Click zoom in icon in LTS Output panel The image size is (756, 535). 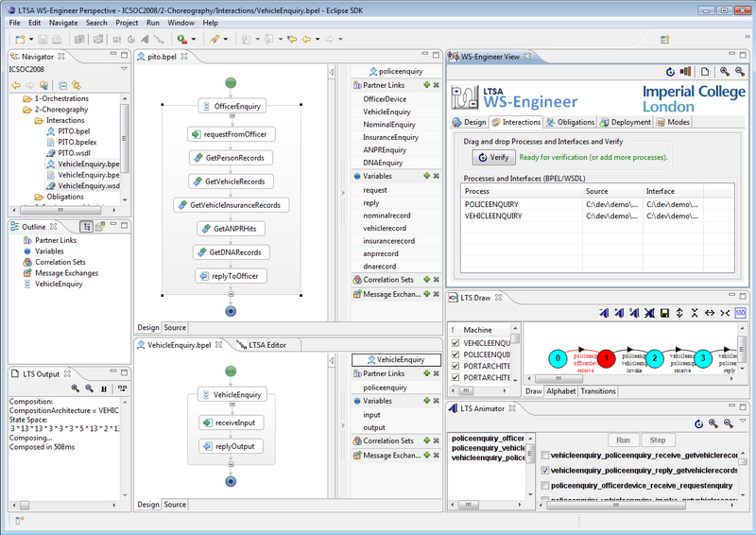76,388
